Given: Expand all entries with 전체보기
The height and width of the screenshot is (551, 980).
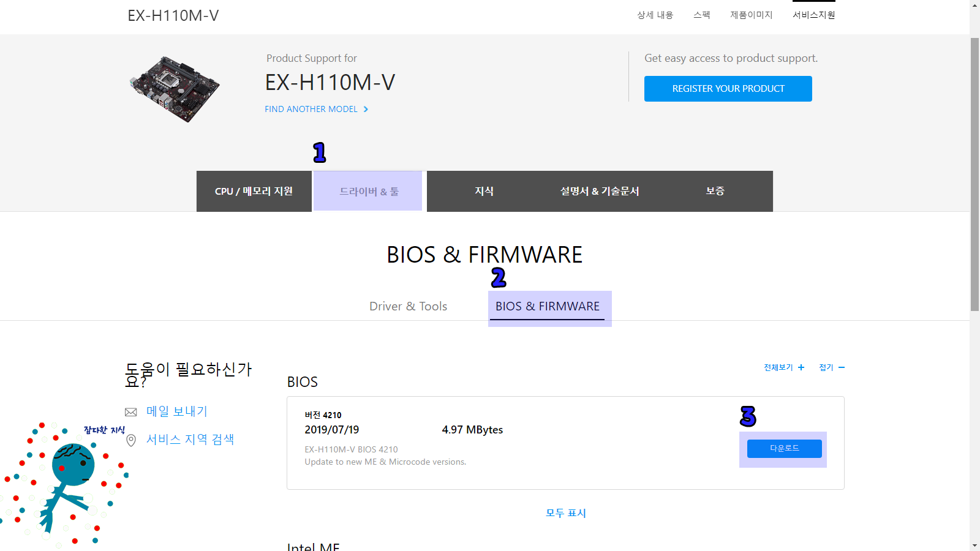Looking at the screenshot, I should [x=778, y=367].
